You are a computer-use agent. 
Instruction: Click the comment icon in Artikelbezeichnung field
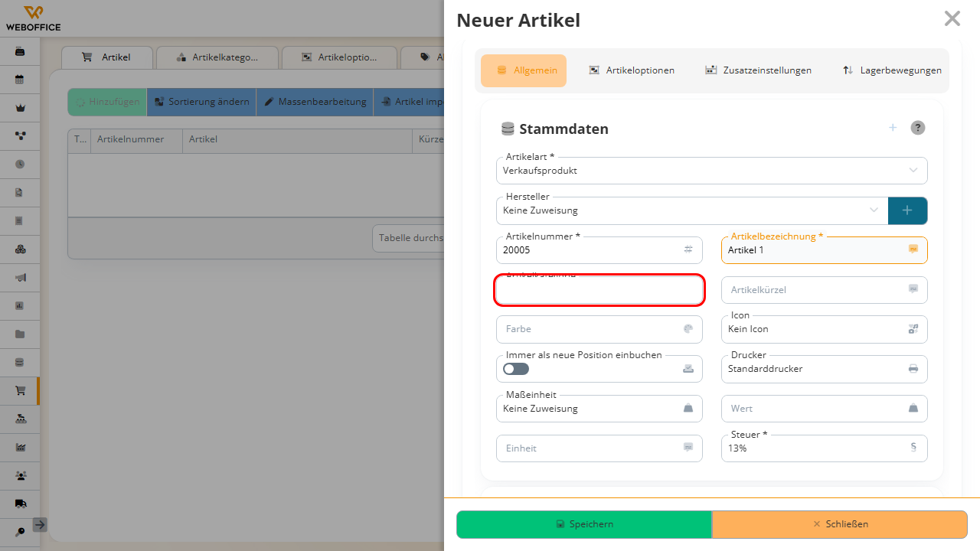click(x=913, y=249)
